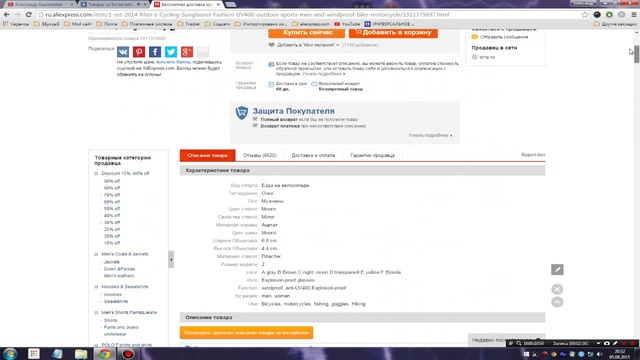The height and width of the screenshot is (360, 640).
Task: Share product via email icon
Action: (203, 52)
